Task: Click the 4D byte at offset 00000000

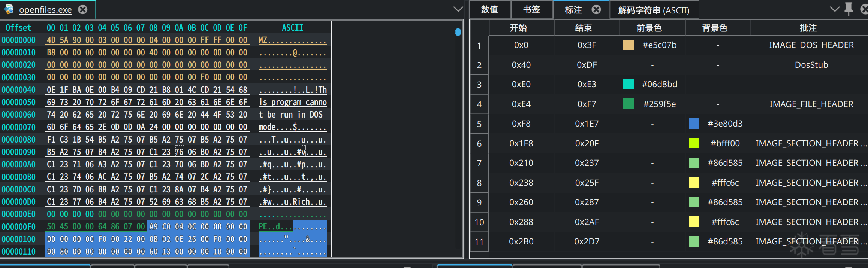Action: (51, 40)
